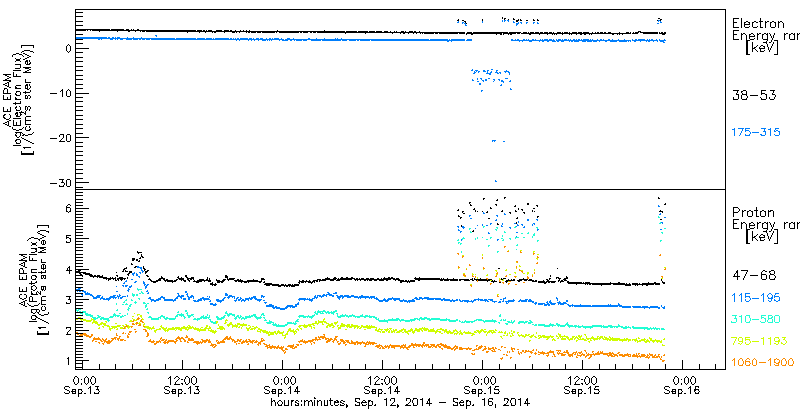The width and height of the screenshot is (800, 410).
Task: Select the 0:00 Sep.16 time axis label
Action: pyautogui.click(x=682, y=386)
